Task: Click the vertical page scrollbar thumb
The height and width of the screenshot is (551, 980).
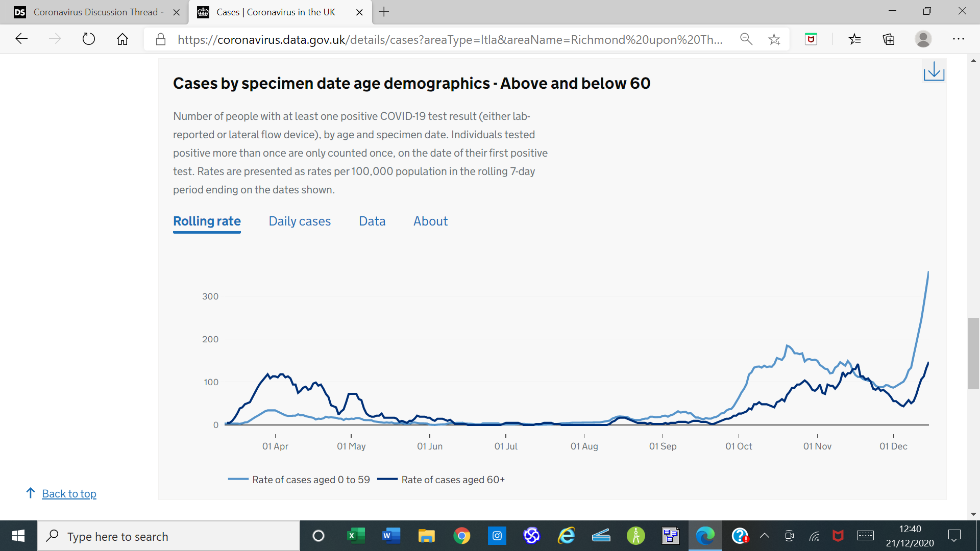Action: tap(973, 353)
